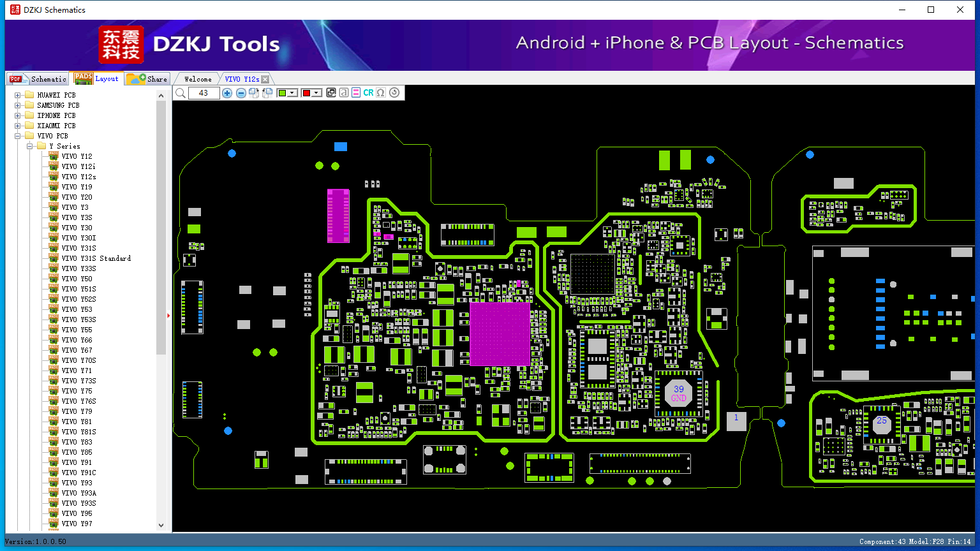Select the magenta connector component
The height and width of the screenshot is (551, 980).
[x=338, y=216]
